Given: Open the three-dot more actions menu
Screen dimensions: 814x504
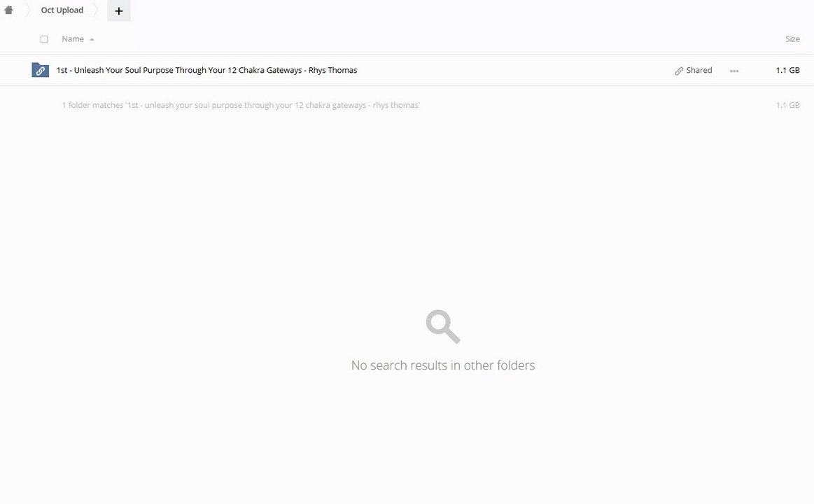Looking at the screenshot, I should pyautogui.click(x=734, y=71).
